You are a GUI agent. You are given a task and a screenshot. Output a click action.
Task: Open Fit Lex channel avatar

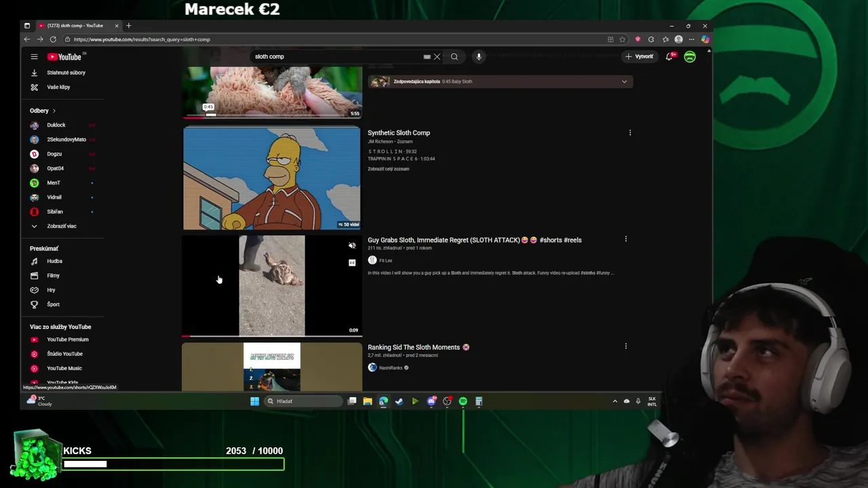click(x=372, y=260)
